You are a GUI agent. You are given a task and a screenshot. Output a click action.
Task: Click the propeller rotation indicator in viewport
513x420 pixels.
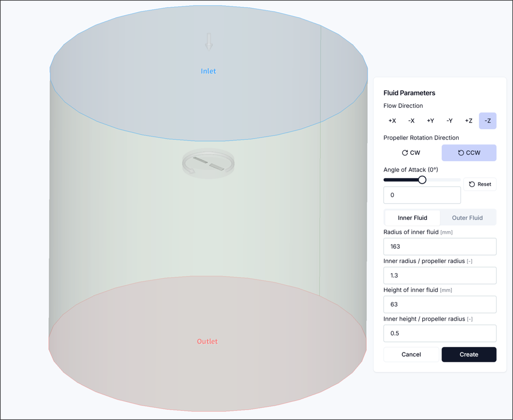click(x=208, y=164)
